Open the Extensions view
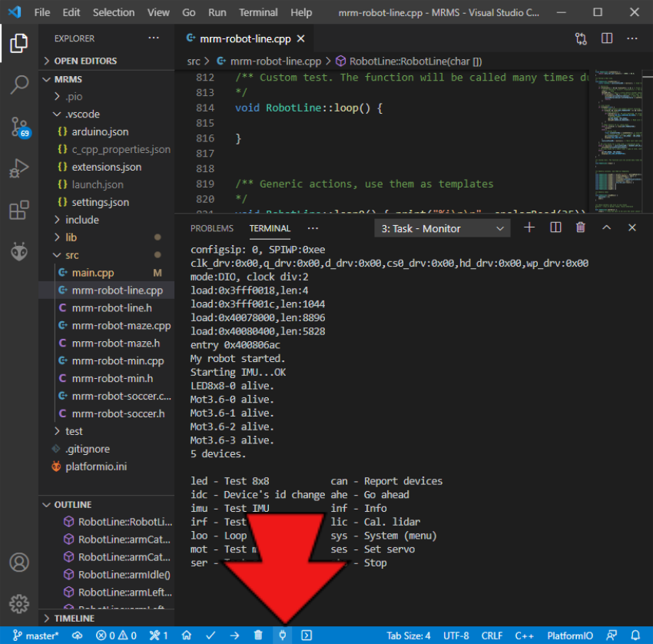 (19, 210)
